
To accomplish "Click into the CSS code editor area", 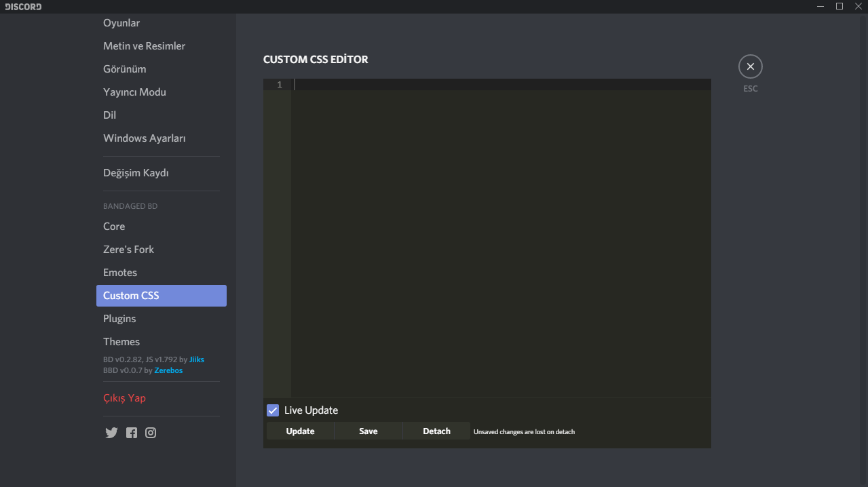I will (x=502, y=237).
